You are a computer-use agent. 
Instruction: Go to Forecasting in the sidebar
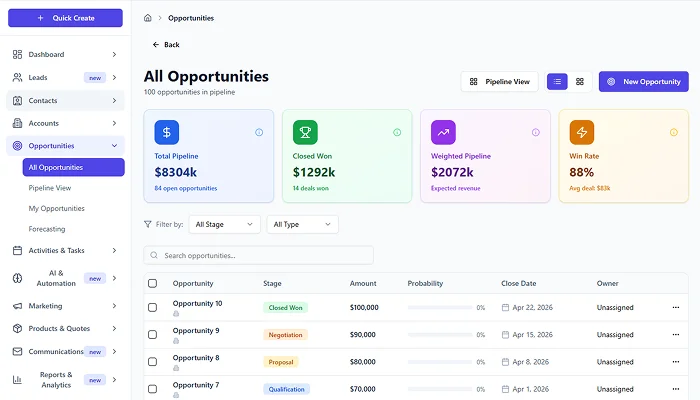47,229
